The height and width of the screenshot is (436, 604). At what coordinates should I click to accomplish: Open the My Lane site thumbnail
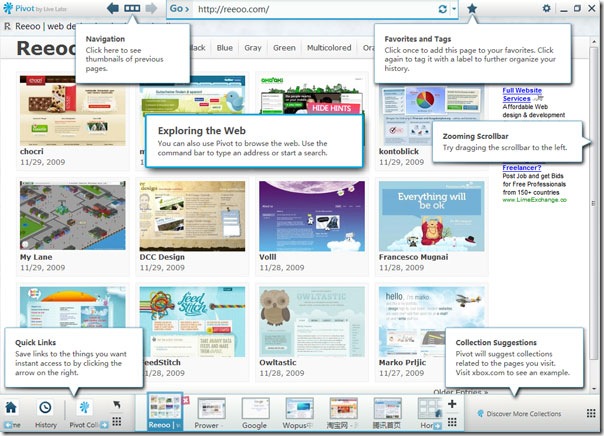click(x=72, y=216)
